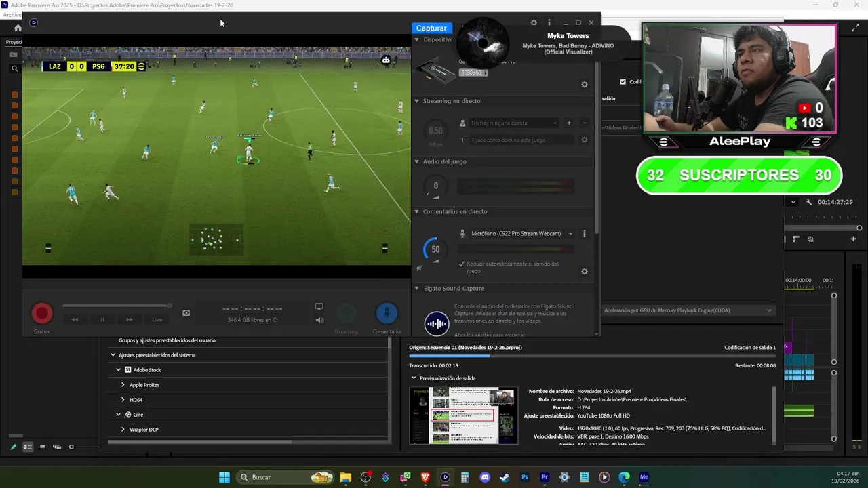Open Discord from the taskbar

(x=485, y=477)
